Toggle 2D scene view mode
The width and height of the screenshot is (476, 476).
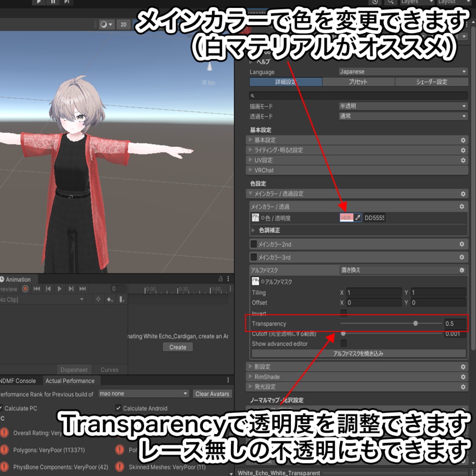(124, 25)
